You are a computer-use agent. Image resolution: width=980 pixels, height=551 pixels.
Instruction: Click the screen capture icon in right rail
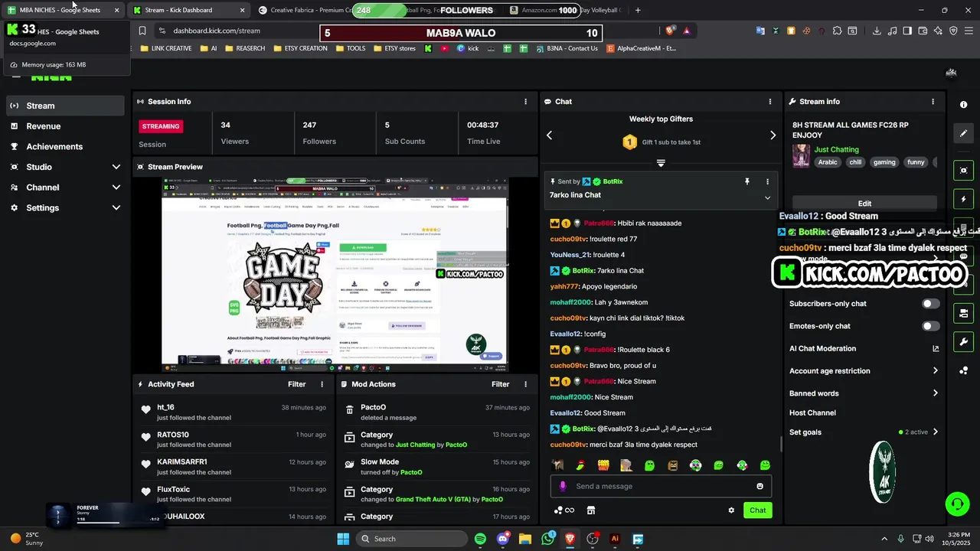[x=963, y=170]
